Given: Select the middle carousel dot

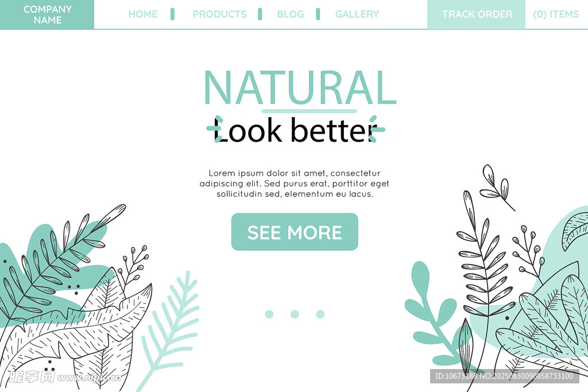Looking at the screenshot, I should 295,314.
